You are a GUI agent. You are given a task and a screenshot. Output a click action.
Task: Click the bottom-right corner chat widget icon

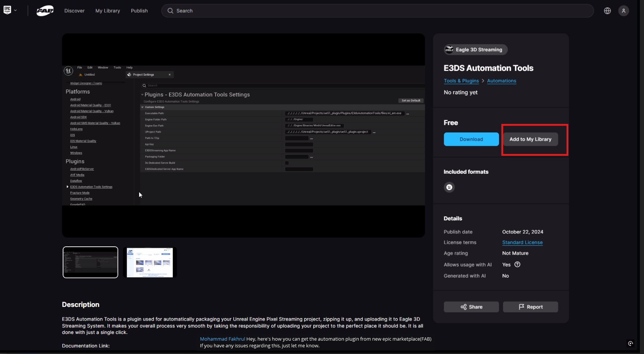pyautogui.click(x=630, y=344)
